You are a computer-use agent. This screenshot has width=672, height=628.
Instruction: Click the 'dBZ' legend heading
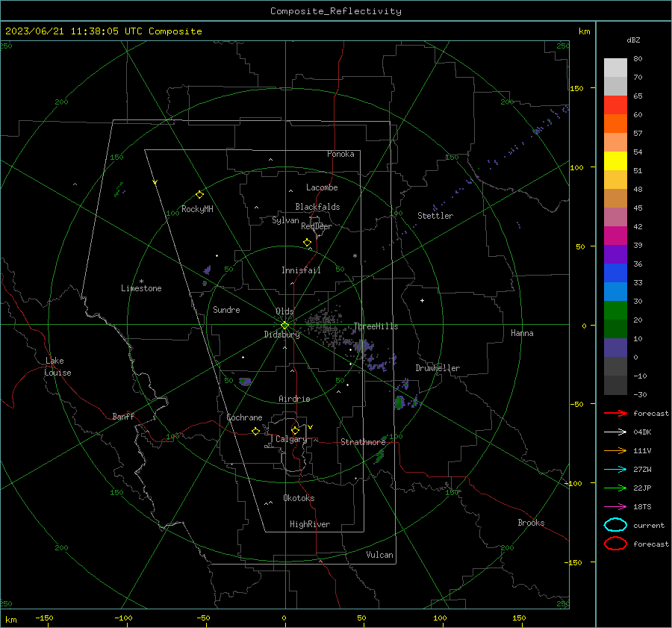tap(633, 40)
